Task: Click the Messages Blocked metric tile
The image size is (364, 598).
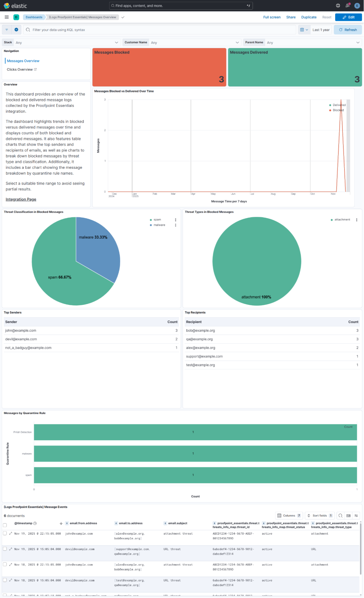Action: click(159, 67)
